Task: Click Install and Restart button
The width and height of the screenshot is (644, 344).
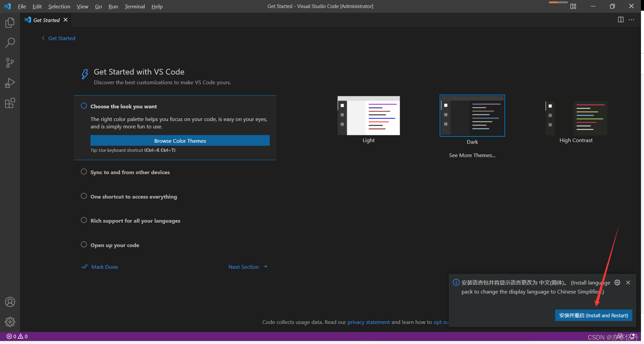Action: (x=594, y=315)
